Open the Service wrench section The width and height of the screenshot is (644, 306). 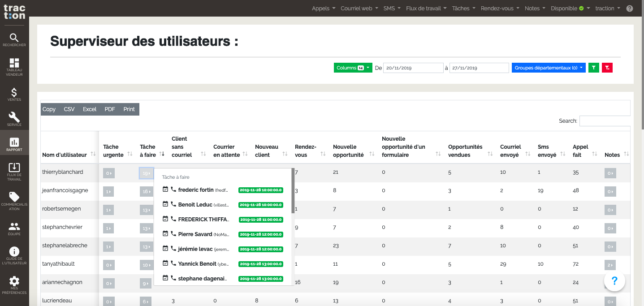tap(14, 119)
